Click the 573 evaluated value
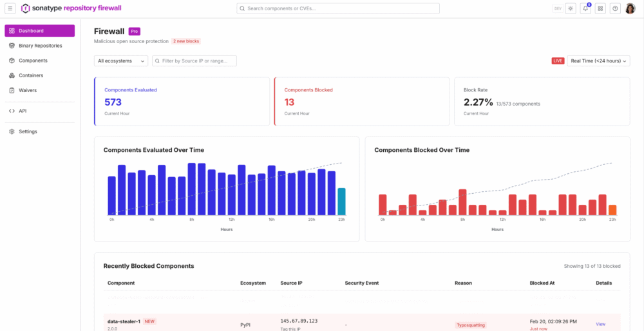The image size is (644, 331). click(x=113, y=102)
